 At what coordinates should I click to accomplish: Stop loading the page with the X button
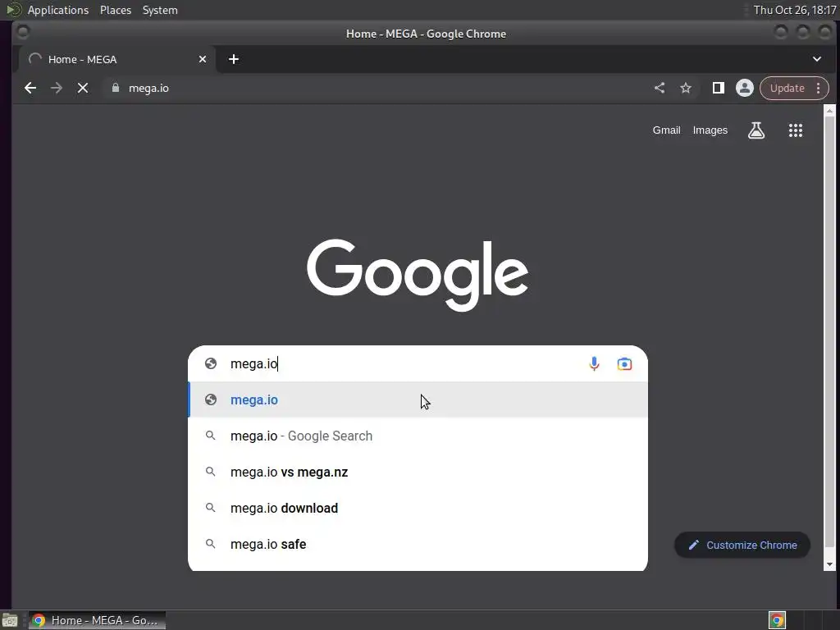point(83,89)
